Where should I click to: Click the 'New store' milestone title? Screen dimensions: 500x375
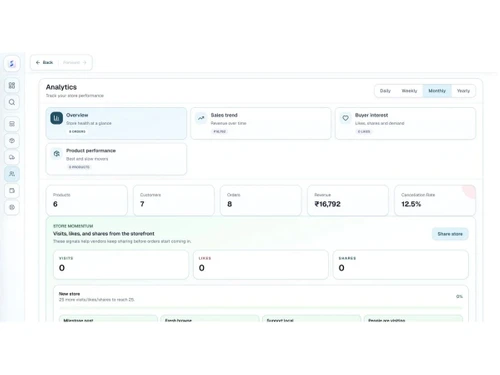[69, 294]
